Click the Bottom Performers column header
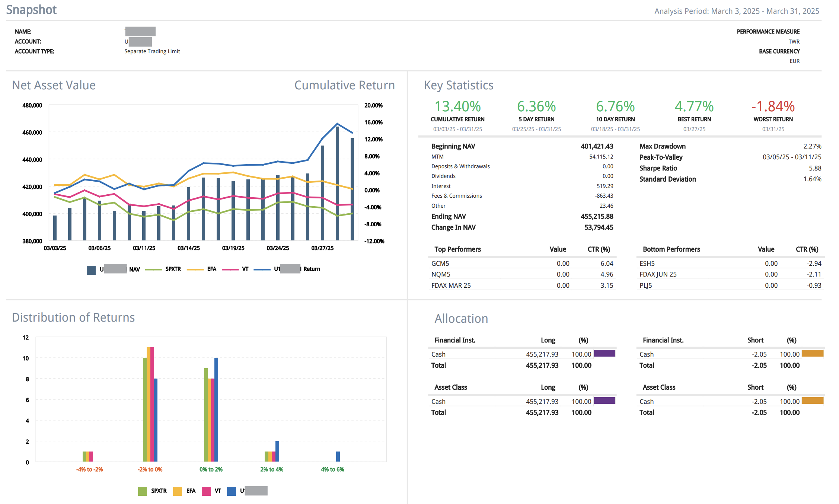Viewport: 839px width, 504px height. pos(671,249)
